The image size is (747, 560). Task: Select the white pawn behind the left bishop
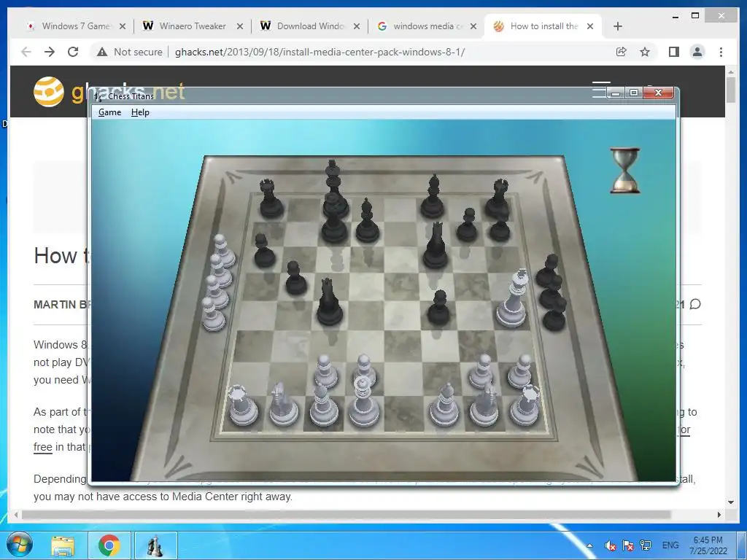click(x=326, y=371)
